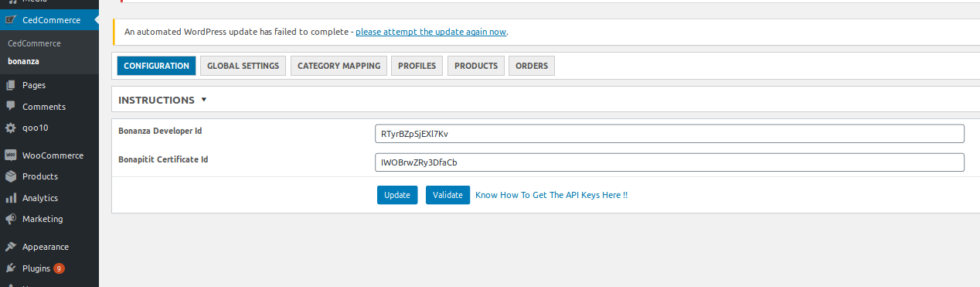
Task: Open the Category Mapping tab
Action: [339, 66]
